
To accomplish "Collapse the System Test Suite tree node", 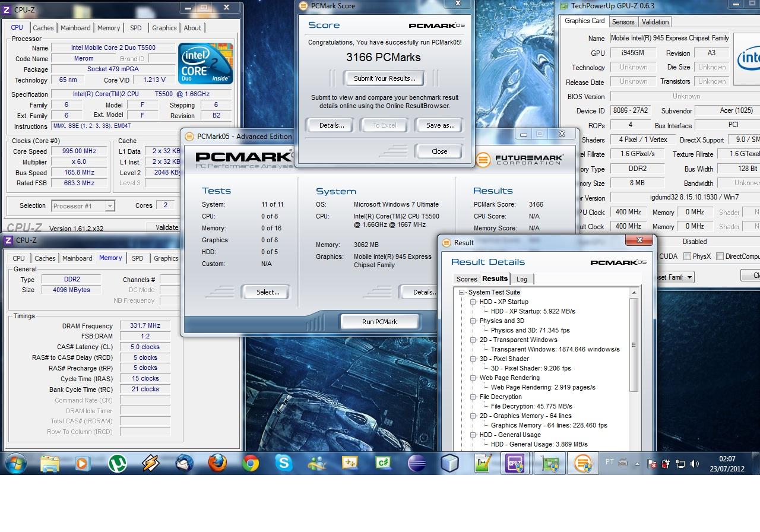I will [461, 292].
